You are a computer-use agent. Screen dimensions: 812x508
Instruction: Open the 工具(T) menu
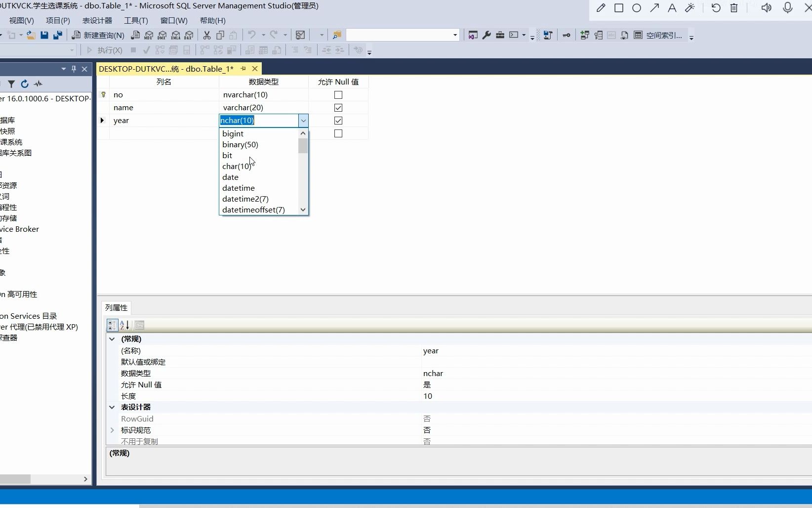[136, 20]
